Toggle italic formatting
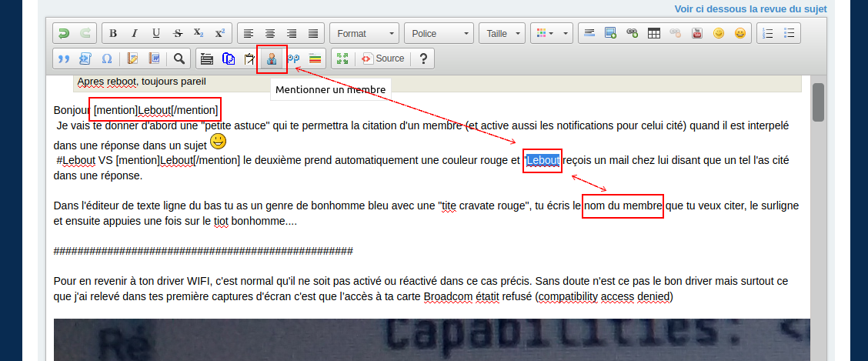Image resolution: width=868 pixels, height=361 pixels. tap(135, 34)
